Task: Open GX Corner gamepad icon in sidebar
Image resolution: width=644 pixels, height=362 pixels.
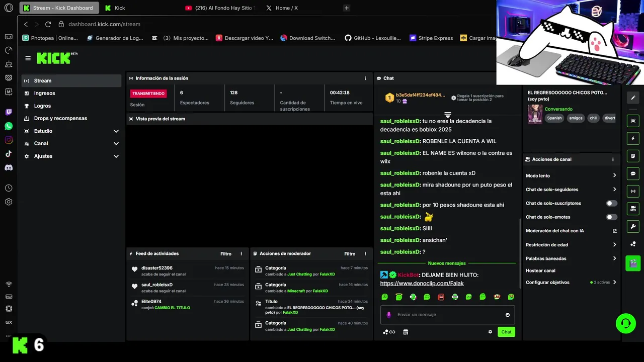Action: click(9, 36)
